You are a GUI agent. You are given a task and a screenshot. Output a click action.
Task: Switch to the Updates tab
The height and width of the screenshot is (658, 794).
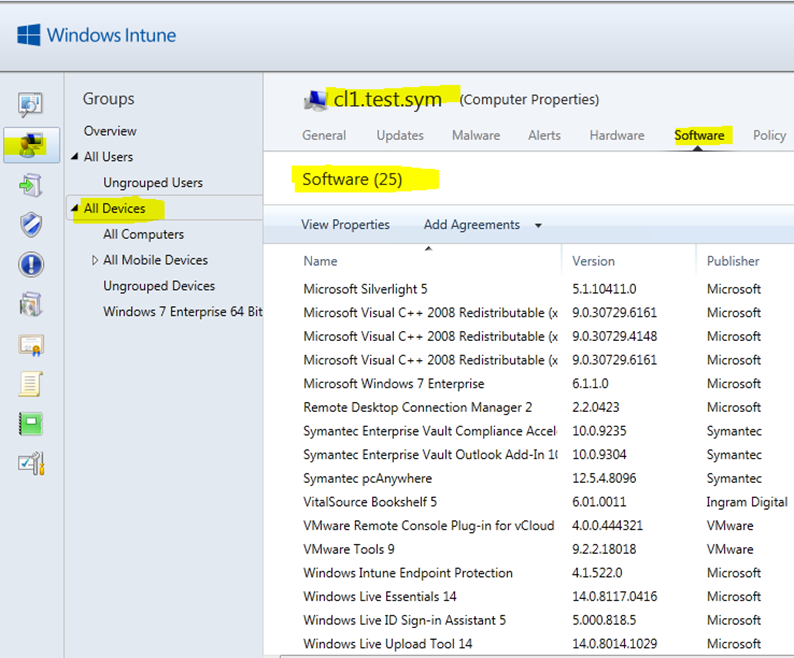point(400,135)
